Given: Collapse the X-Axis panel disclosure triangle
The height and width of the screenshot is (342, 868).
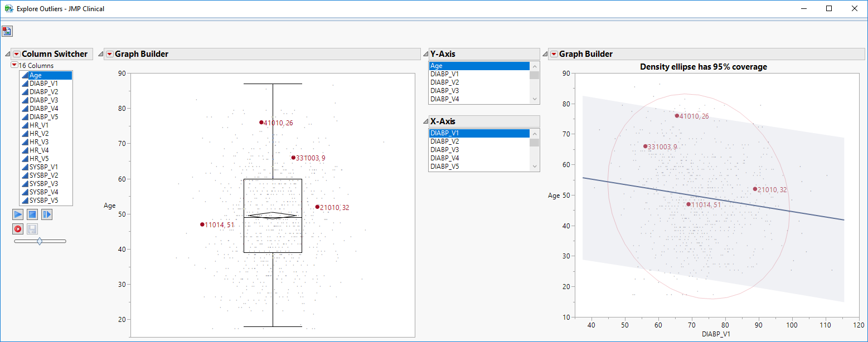Looking at the screenshot, I should (x=425, y=122).
